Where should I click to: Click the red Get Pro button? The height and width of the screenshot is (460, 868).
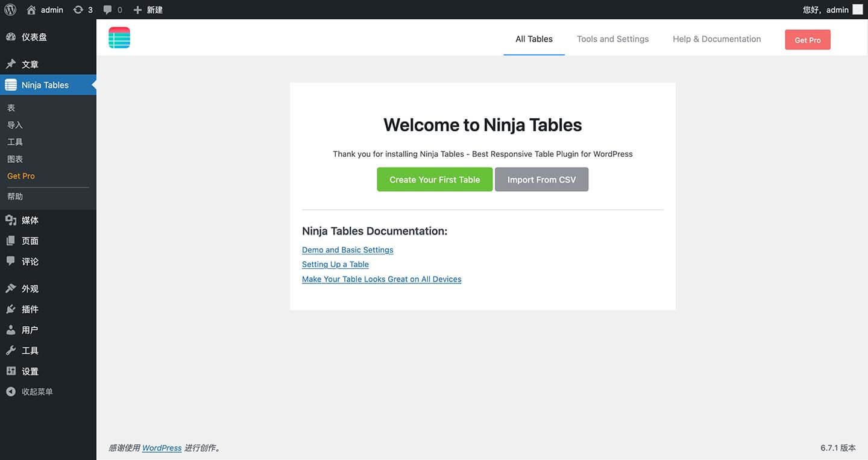808,40
